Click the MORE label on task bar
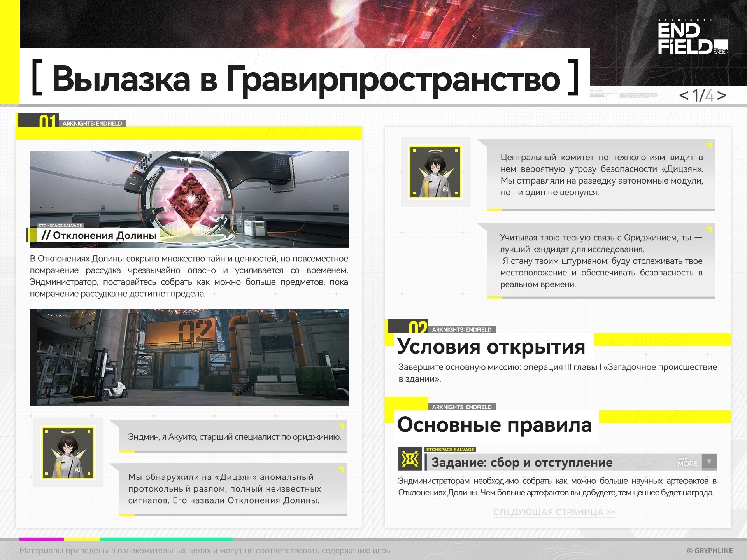The image size is (747, 560). click(687, 463)
